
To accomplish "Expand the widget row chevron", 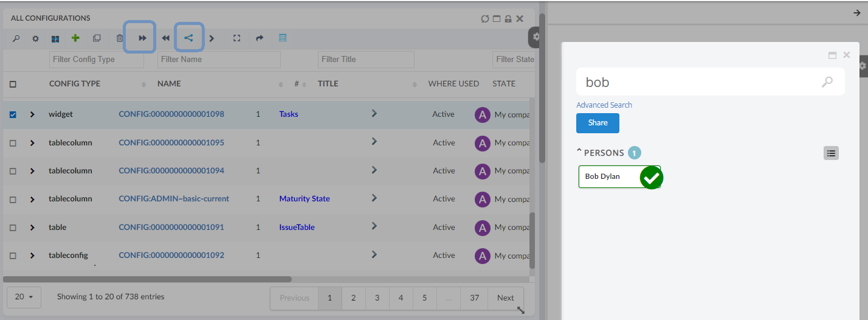I will click(x=32, y=114).
